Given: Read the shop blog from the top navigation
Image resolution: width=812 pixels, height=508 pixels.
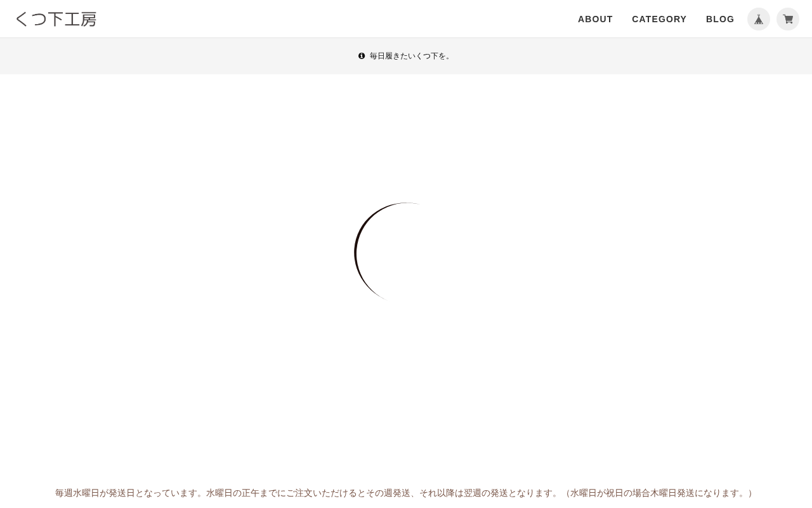Looking at the screenshot, I should (x=720, y=19).
